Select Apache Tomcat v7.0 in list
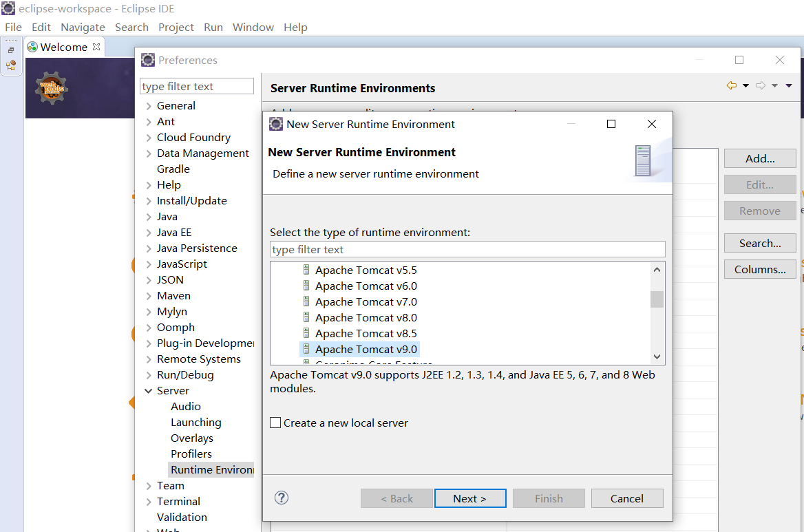This screenshot has width=804, height=532. 366,302
